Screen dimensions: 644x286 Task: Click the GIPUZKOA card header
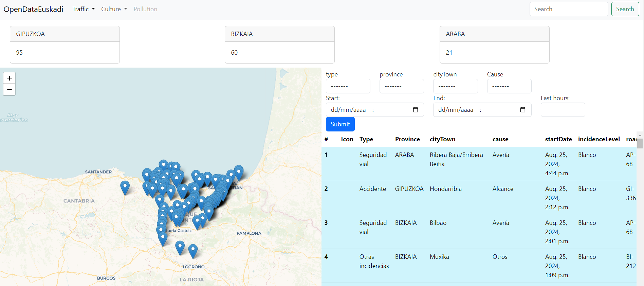[x=65, y=34]
